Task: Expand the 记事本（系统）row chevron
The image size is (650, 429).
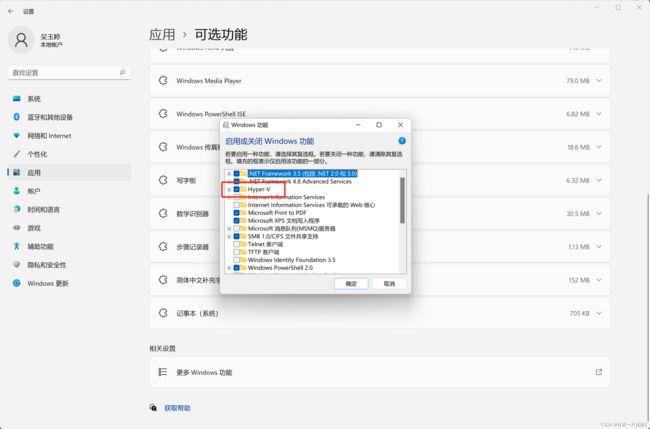Action: 599,313
